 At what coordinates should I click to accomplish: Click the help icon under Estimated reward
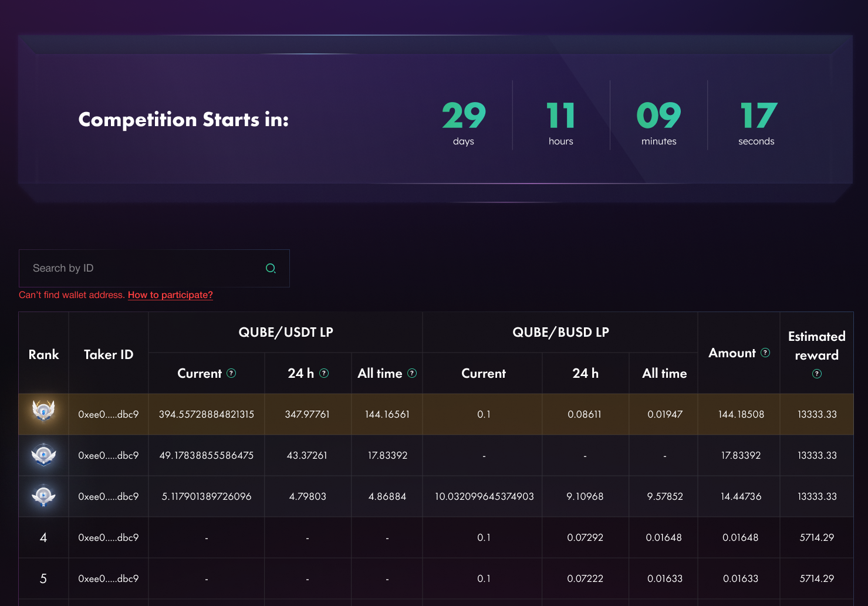pos(816,374)
